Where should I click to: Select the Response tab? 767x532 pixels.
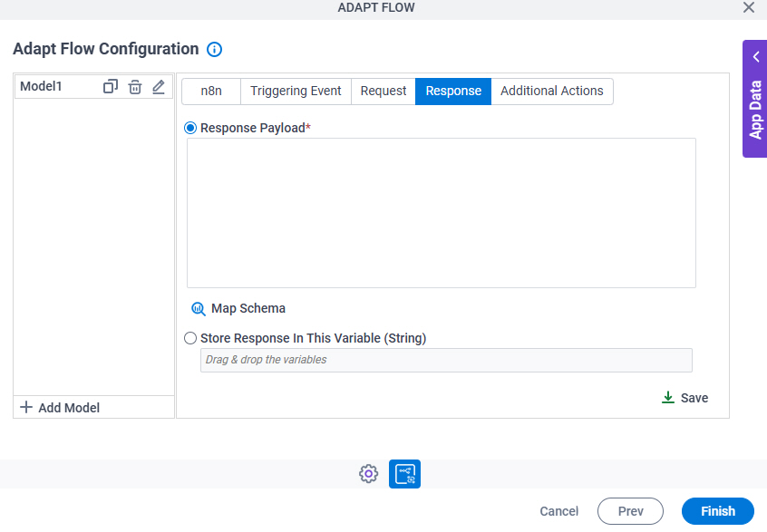453,91
